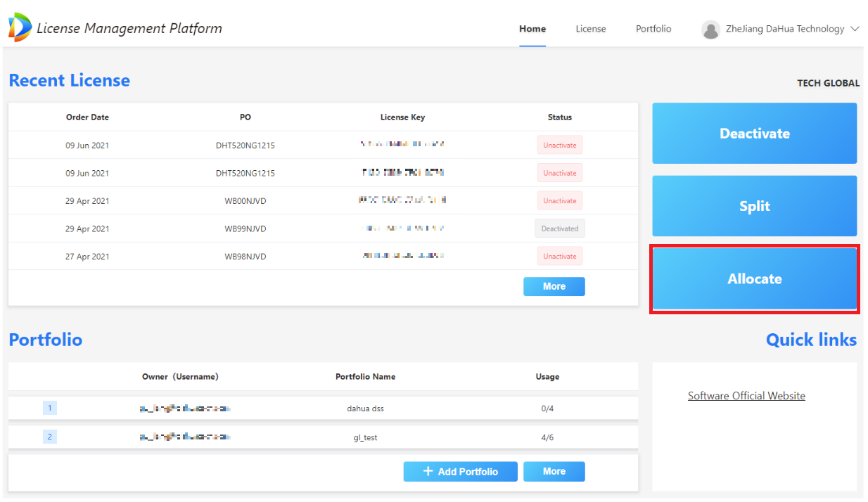The width and height of the screenshot is (868, 502).
Task: Click the Recent License heading
Action: 70,80
